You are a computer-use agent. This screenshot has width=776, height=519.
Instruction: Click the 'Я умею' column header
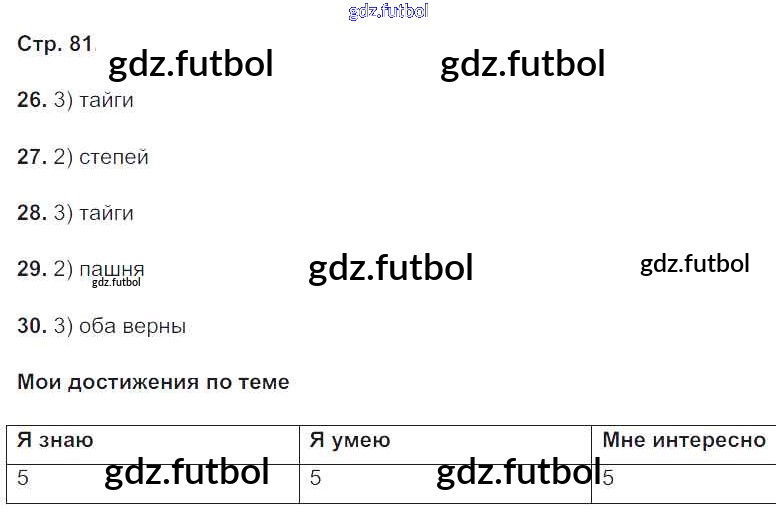coord(350,440)
